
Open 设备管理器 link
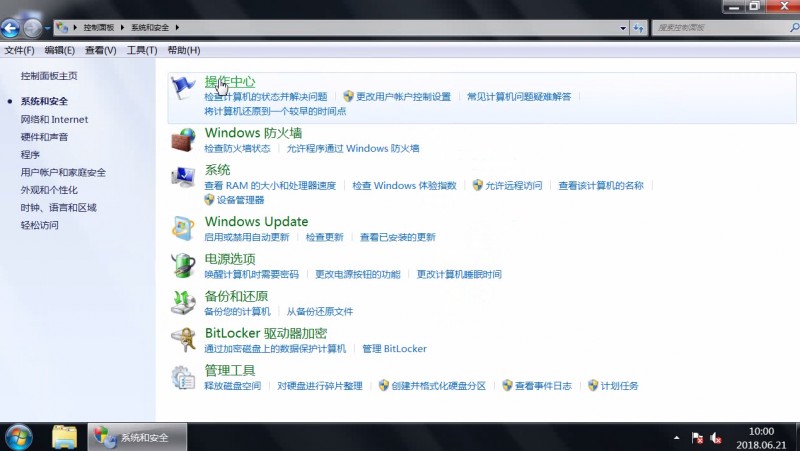pyautogui.click(x=240, y=200)
